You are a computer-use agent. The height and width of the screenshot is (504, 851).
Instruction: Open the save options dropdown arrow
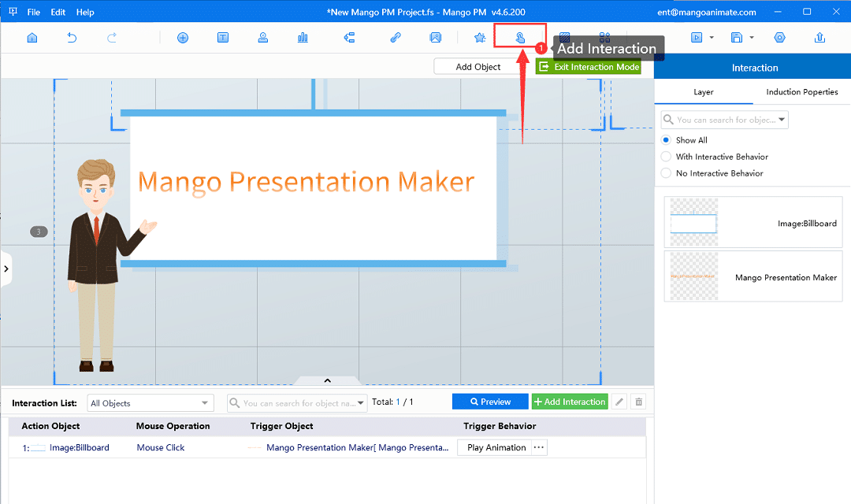point(752,37)
